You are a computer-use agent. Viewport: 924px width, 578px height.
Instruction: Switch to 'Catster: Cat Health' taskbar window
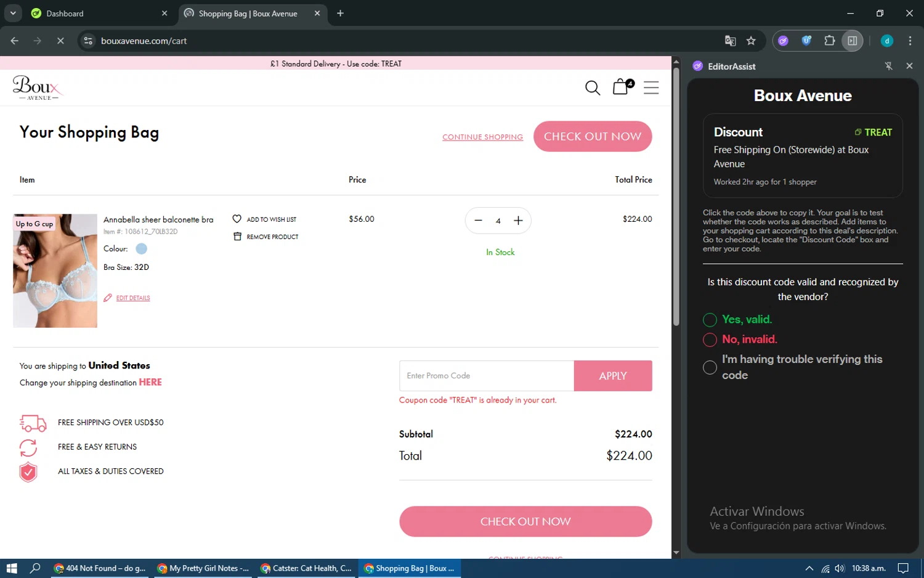coord(306,568)
